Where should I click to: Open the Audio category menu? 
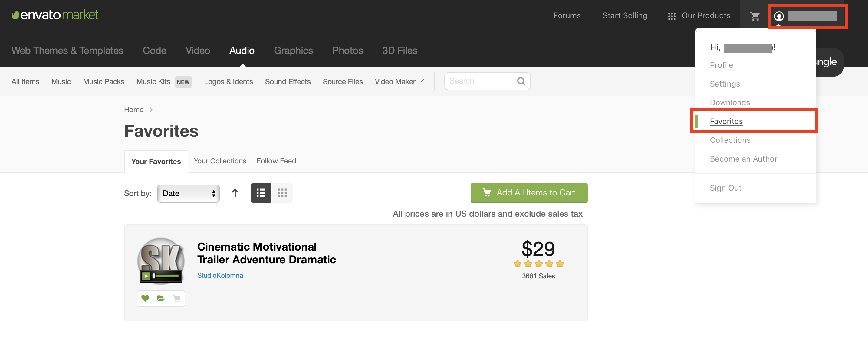242,51
